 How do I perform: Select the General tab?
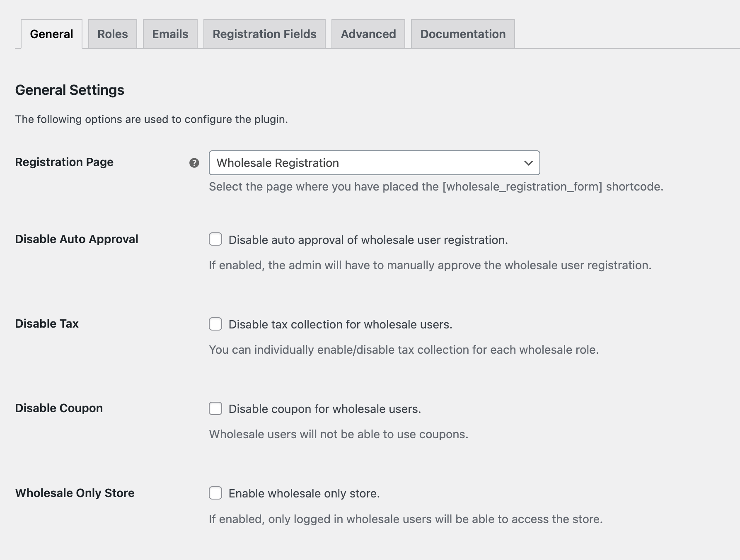click(x=51, y=34)
